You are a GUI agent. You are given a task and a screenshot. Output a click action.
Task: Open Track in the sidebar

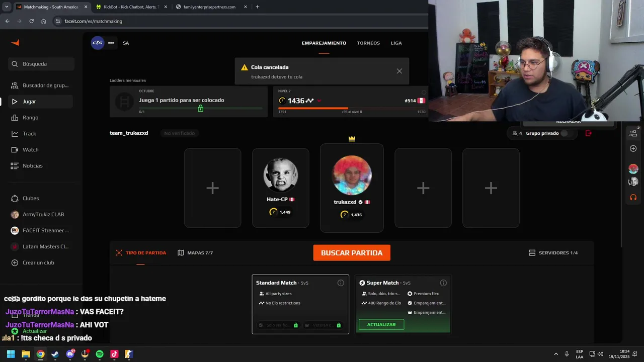(x=41, y=134)
